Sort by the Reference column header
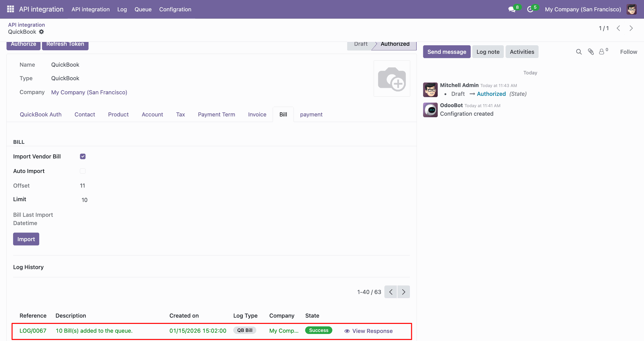Viewport: 644px width, 341px height. coord(33,316)
